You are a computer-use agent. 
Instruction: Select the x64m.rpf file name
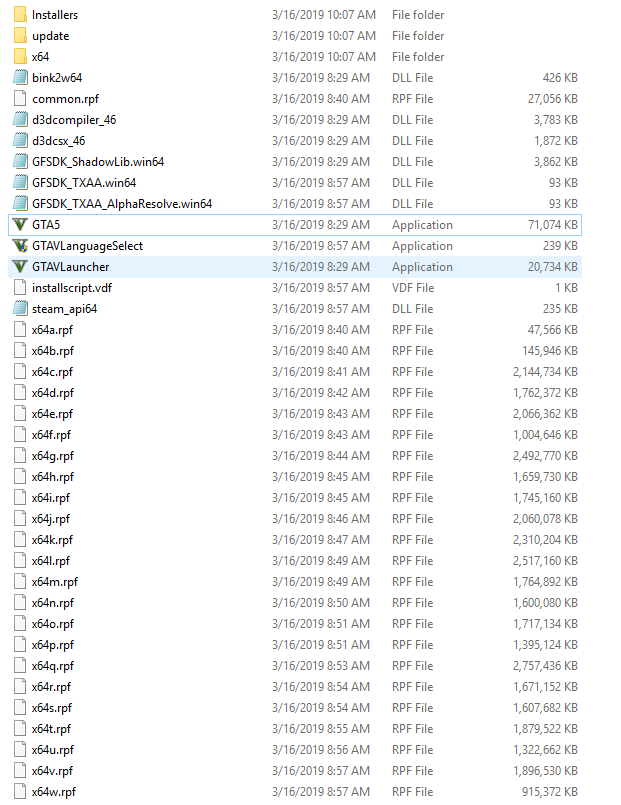[55, 582]
